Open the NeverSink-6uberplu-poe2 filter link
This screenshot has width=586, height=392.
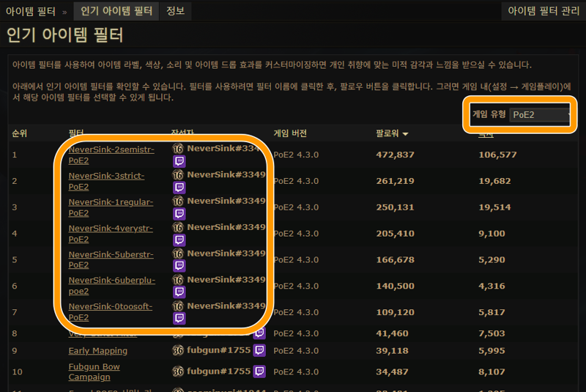tap(112, 286)
